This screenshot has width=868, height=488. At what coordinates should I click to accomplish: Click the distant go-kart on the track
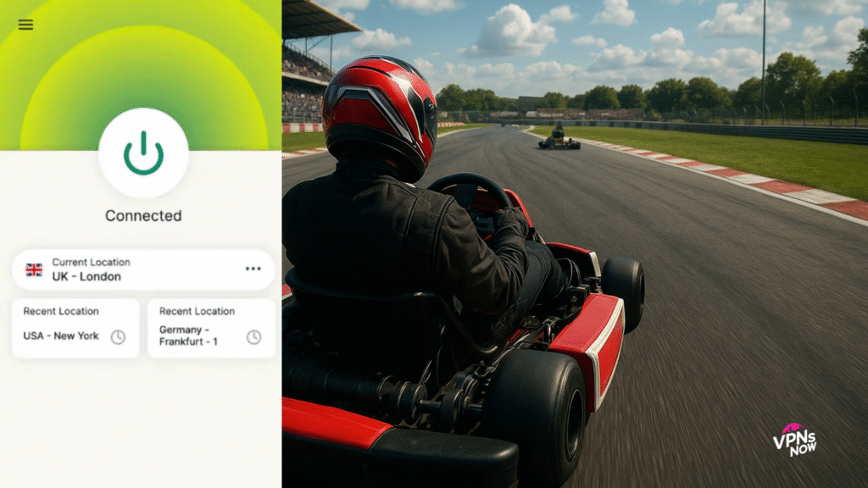click(x=559, y=139)
